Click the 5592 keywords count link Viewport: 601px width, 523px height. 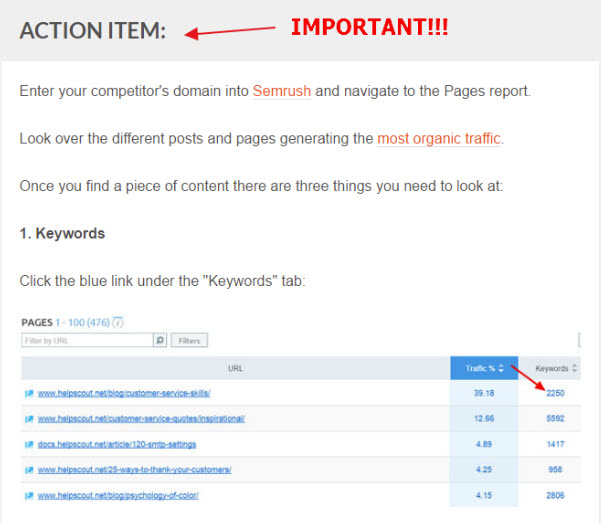555,418
